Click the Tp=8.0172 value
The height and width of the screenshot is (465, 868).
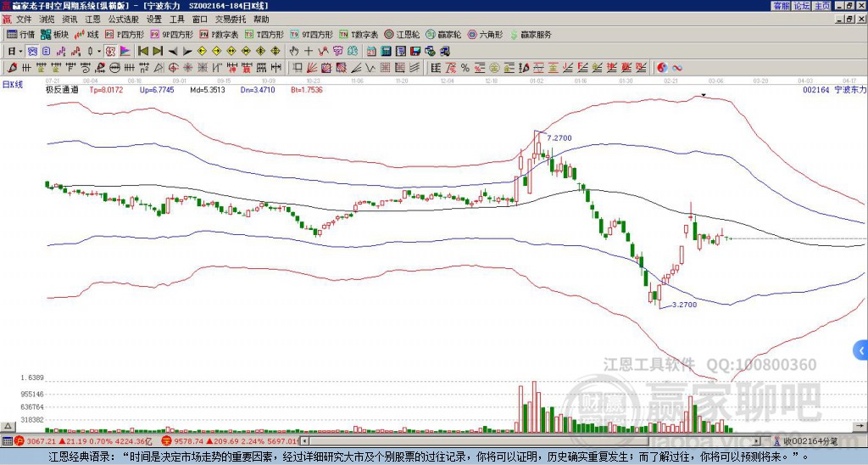pyautogui.click(x=106, y=89)
